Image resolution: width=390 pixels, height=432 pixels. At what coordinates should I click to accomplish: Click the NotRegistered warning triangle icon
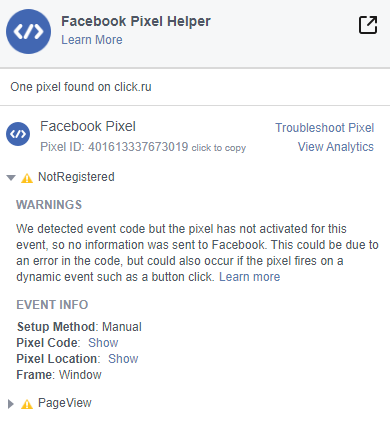27,178
